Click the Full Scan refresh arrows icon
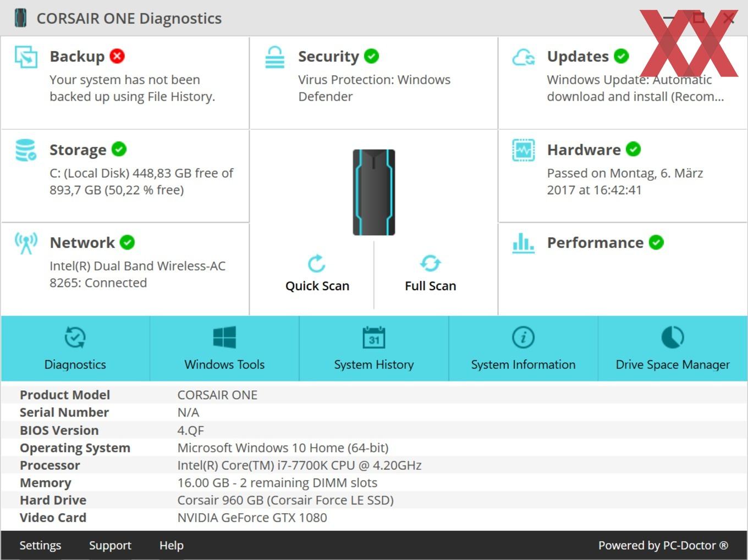 pos(430,264)
